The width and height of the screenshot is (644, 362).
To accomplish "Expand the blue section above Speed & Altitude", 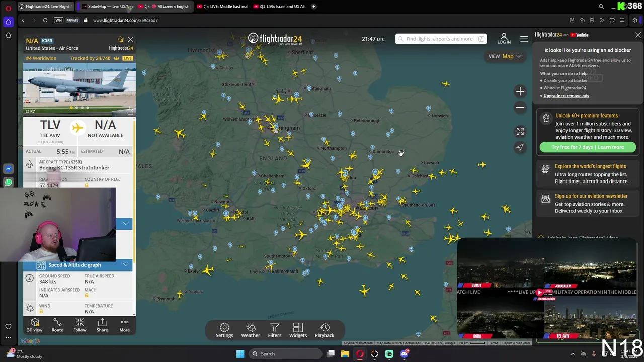I will pos(125,223).
